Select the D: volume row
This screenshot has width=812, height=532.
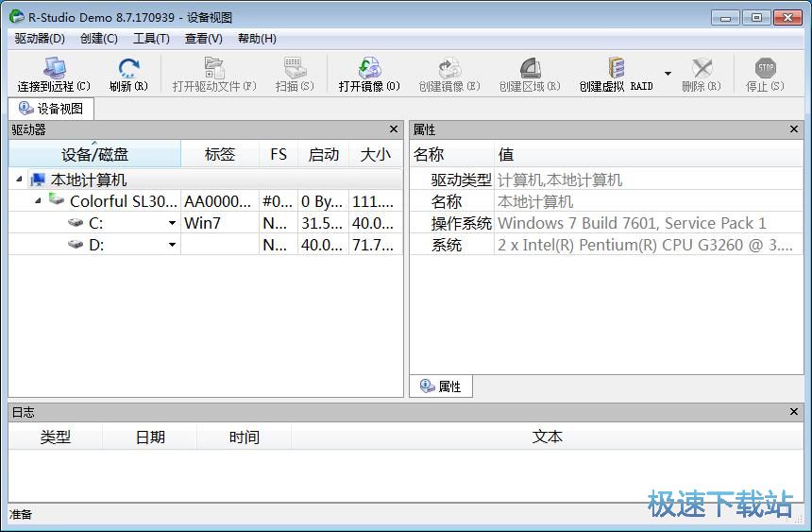coord(206,244)
